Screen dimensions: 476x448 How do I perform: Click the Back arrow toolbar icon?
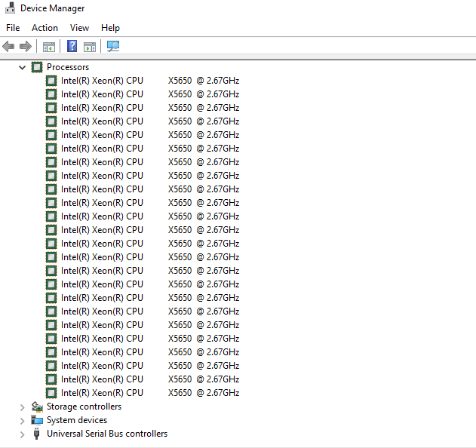pyautogui.click(x=8, y=47)
